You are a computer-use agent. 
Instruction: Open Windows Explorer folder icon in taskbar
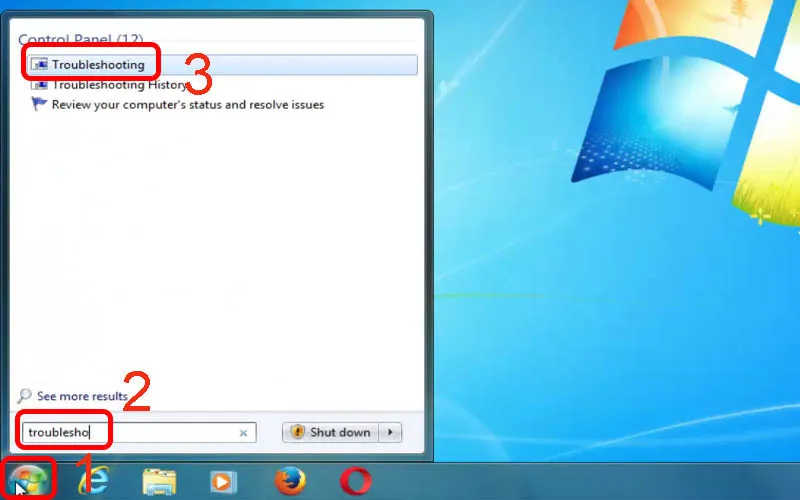click(159, 482)
